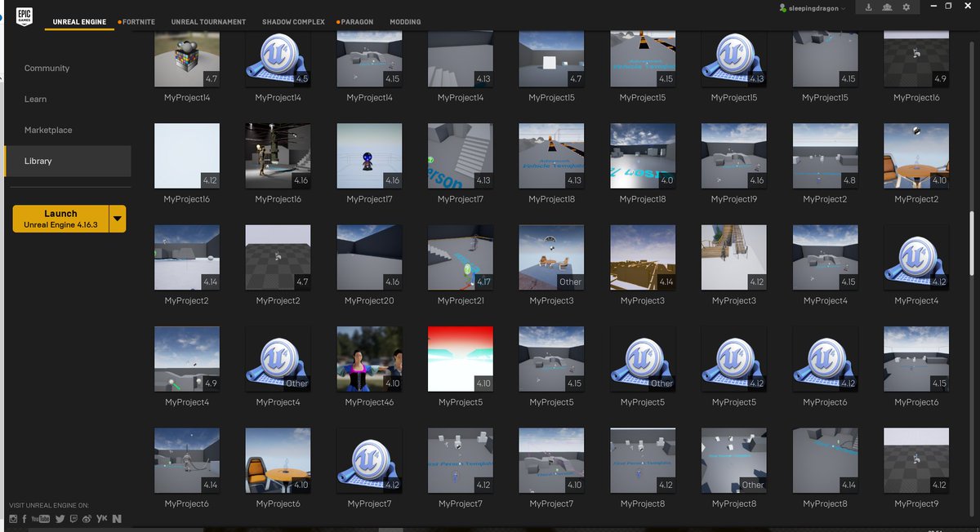
Task: Select the MyProject9 thumbnail
Action: point(916,460)
